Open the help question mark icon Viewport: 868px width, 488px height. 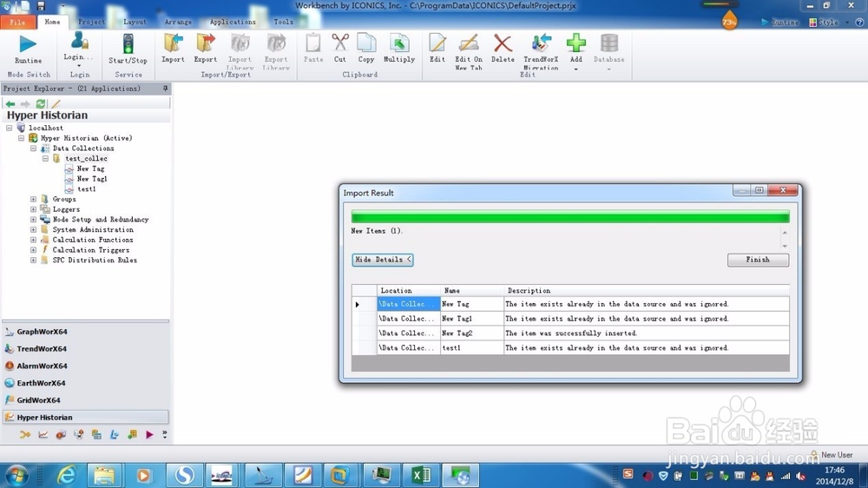tap(859, 23)
